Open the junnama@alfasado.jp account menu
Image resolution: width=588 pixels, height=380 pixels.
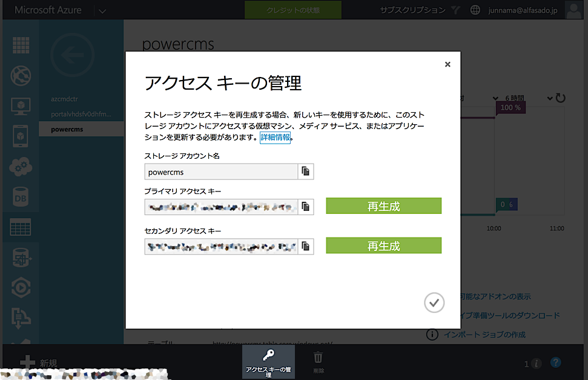point(523,10)
